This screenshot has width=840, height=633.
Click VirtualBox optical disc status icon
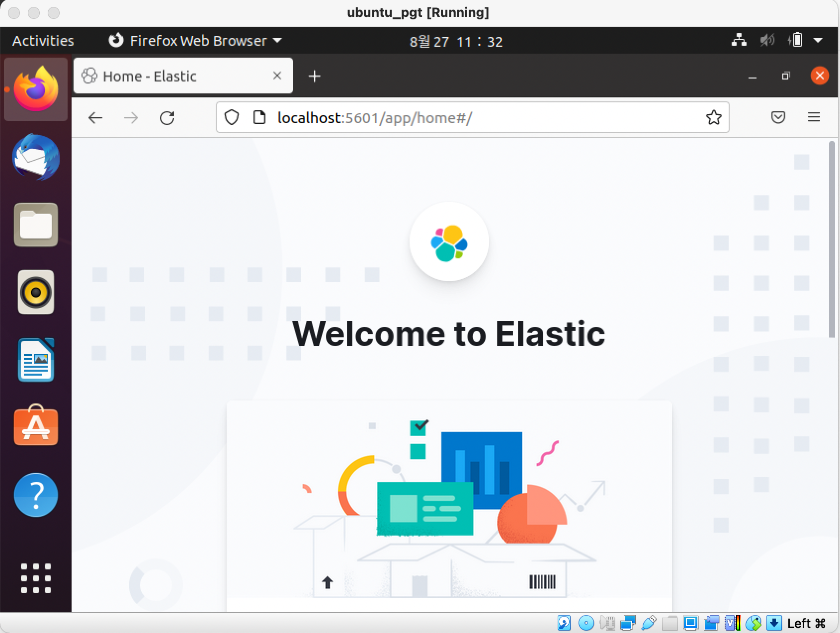(587, 623)
